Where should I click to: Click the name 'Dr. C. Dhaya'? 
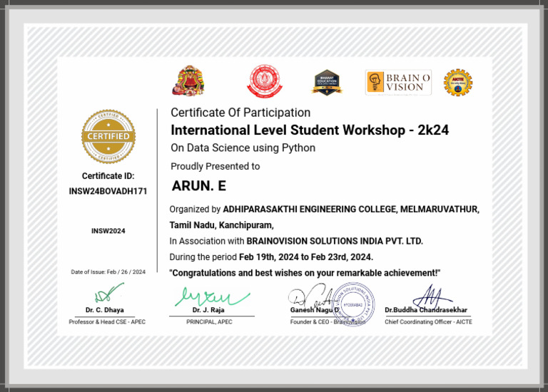pyautogui.click(x=104, y=310)
